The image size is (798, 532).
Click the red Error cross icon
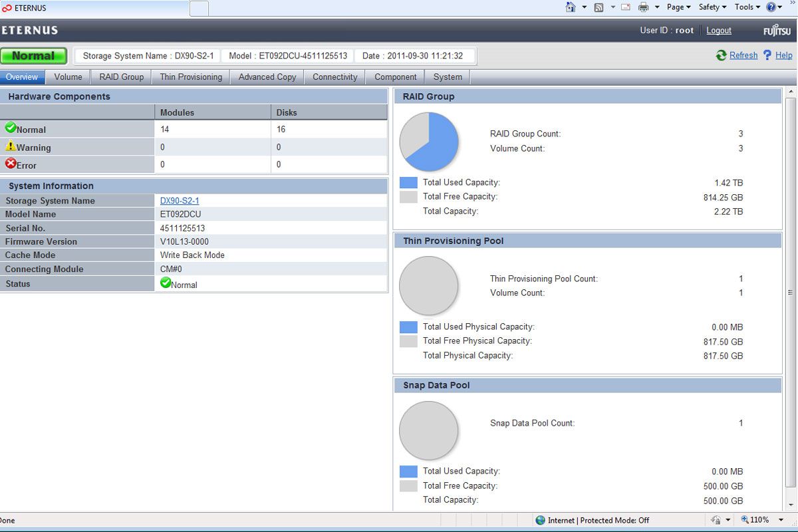coord(11,163)
